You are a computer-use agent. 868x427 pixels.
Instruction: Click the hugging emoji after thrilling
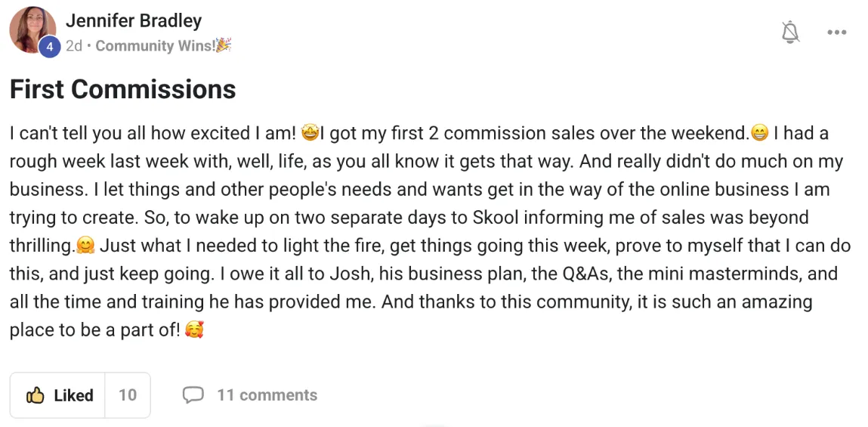pos(85,246)
